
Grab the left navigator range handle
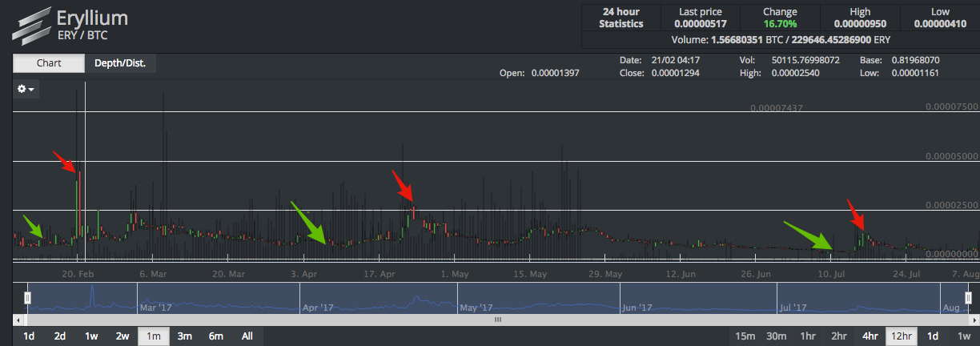point(27,298)
